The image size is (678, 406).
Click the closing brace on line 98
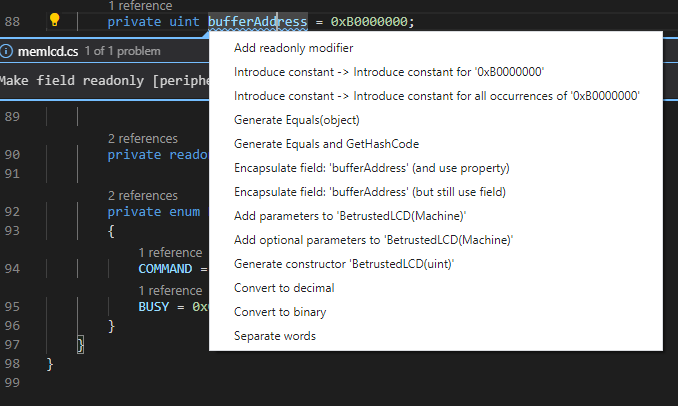pyautogui.click(x=50, y=364)
